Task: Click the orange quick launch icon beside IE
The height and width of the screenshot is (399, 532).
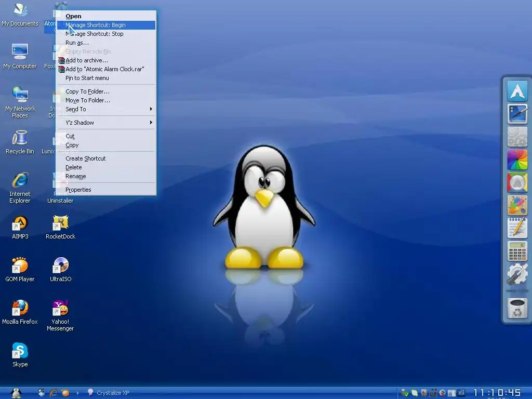Action: (65, 393)
